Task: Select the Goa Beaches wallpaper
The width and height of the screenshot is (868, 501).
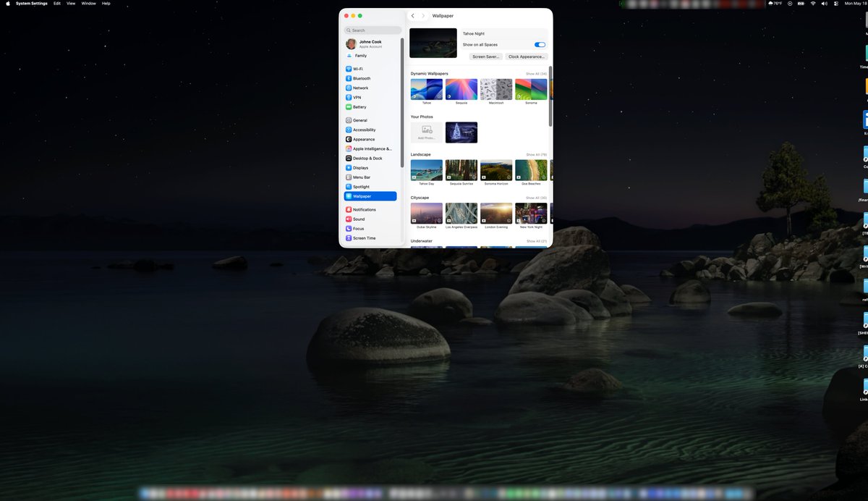Action: pos(531,170)
